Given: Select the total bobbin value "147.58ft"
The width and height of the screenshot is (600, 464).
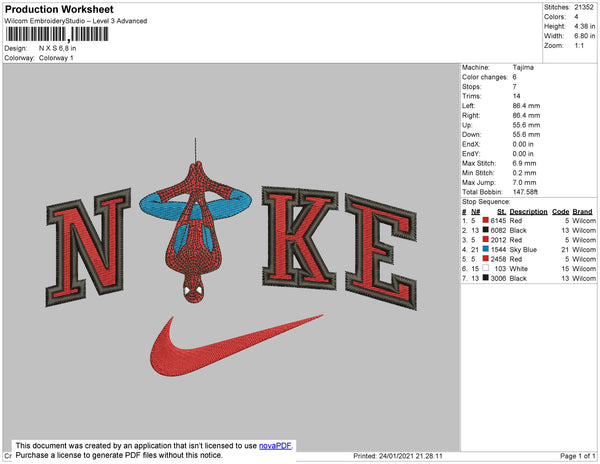Looking at the screenshot, I should tap(525, 192).
